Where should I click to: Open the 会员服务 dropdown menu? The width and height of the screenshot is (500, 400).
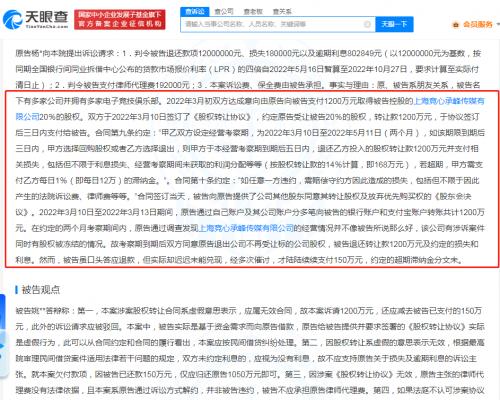tap(476, 24)
